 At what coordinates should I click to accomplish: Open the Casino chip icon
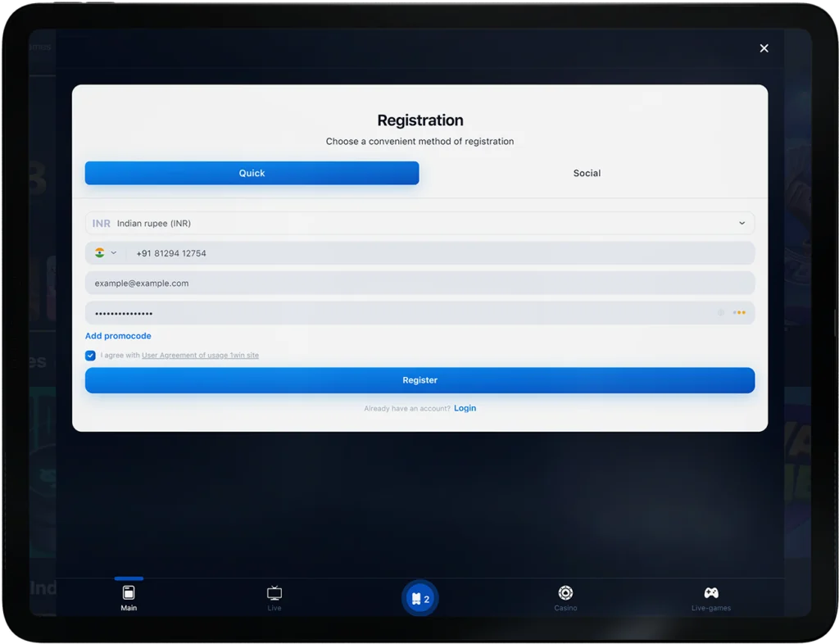(x=565, y=592)
